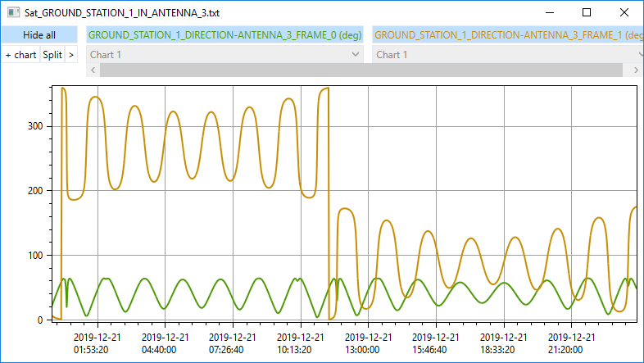
Task: Minimize the Sat_GROUND_STATION window
Action: (548, 13)
